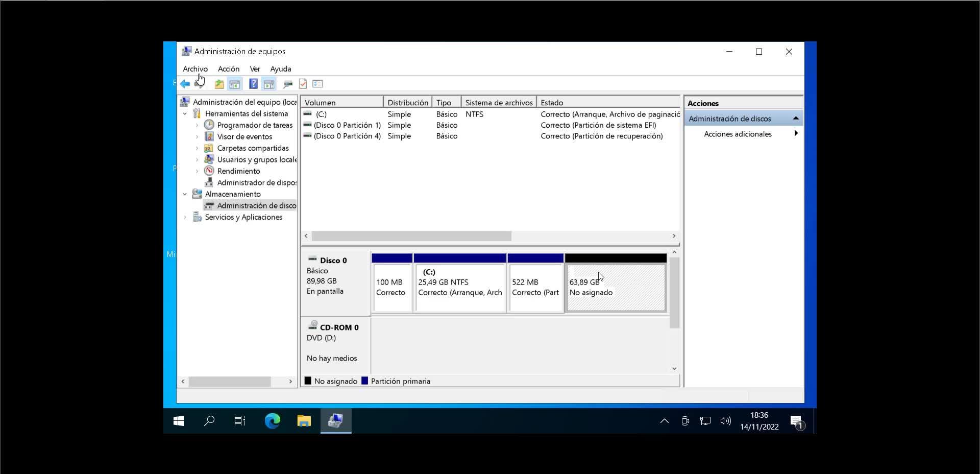Open the blue question mark Help icon
Viewport: 980px width, 474px height.
click(253, 84)
